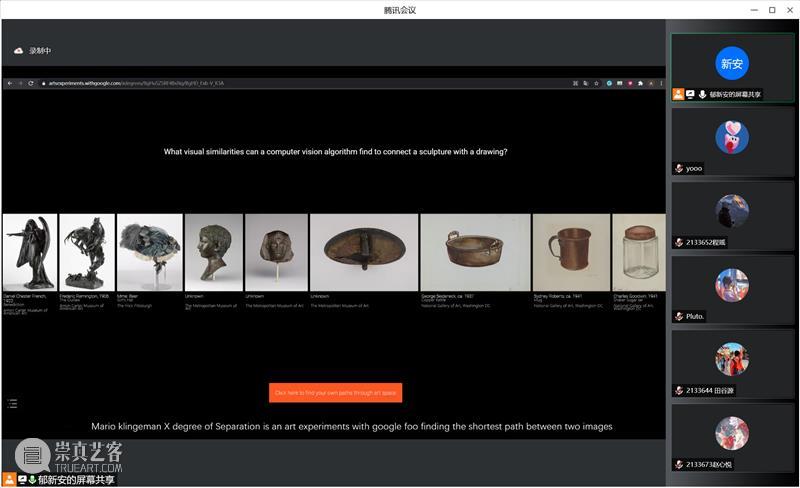Click Pluto.'s muted microphone status icon
Image resolution: width=800 pixels, height=488 pixels.
click(679, 316)
